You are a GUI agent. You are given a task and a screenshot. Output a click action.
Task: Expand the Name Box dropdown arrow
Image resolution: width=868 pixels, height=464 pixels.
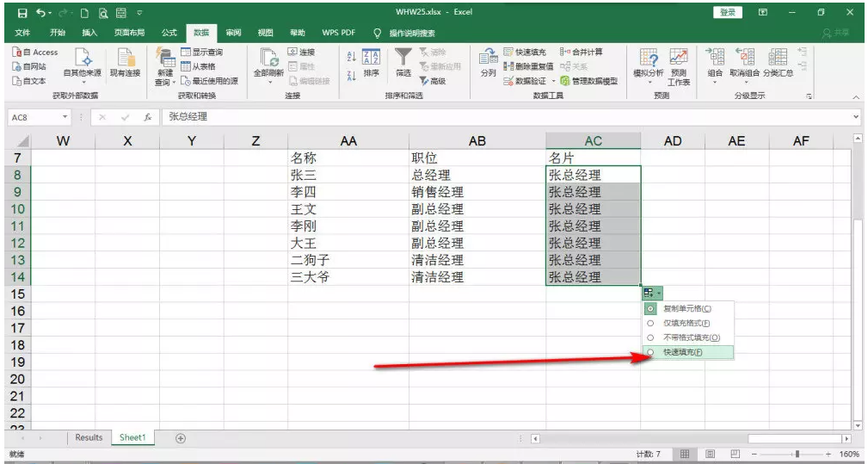[65, 117]
